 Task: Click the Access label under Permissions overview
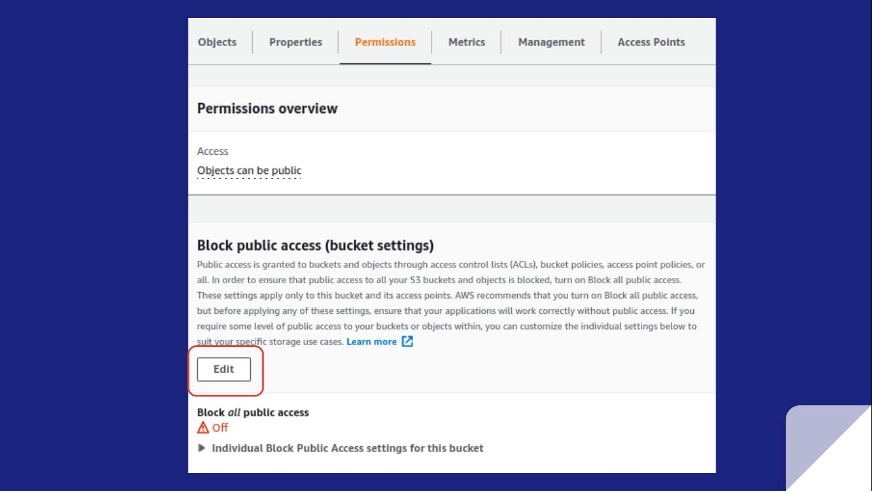pyautogui.click(x=212, y=151)
